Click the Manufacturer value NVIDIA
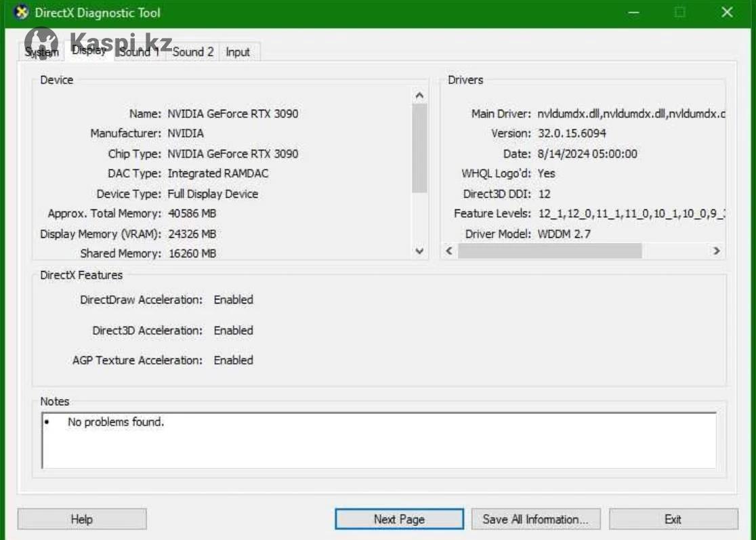 [186, 133]
